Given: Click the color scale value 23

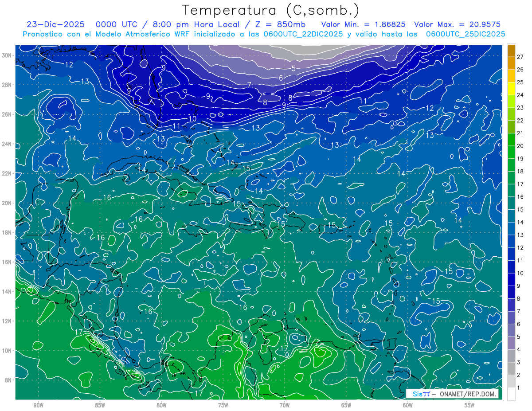Looking at the screenshot, I should coord(520,108).
